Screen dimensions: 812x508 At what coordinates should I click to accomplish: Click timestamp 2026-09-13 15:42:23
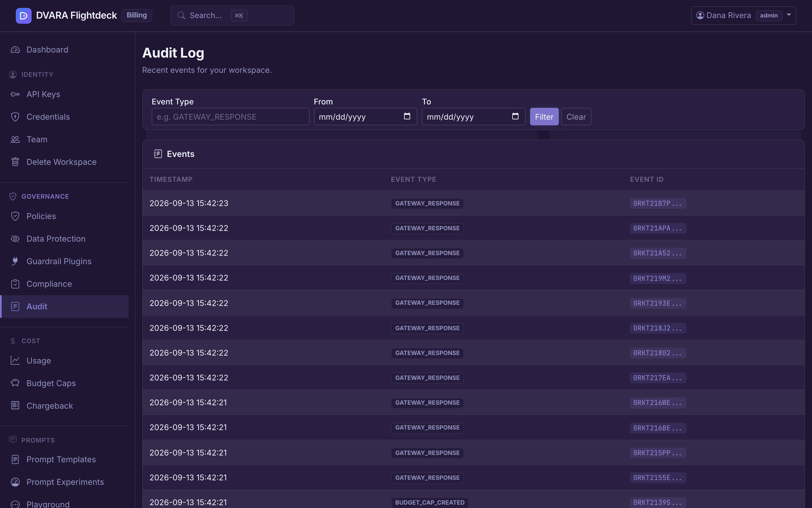(x=189, y=203)
